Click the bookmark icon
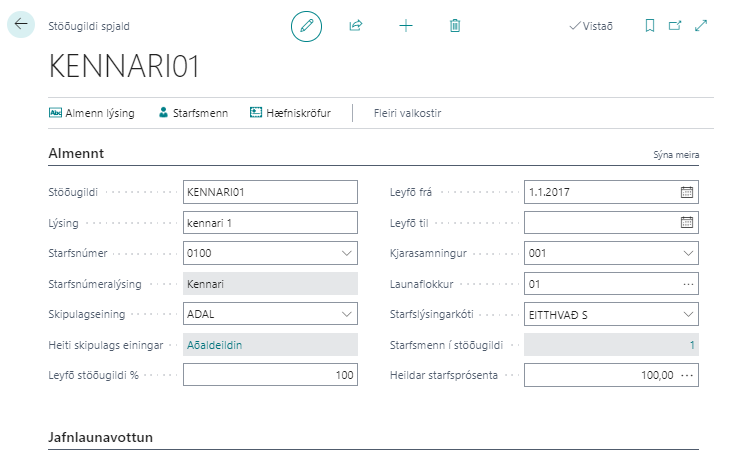 (x=649, y=26)
